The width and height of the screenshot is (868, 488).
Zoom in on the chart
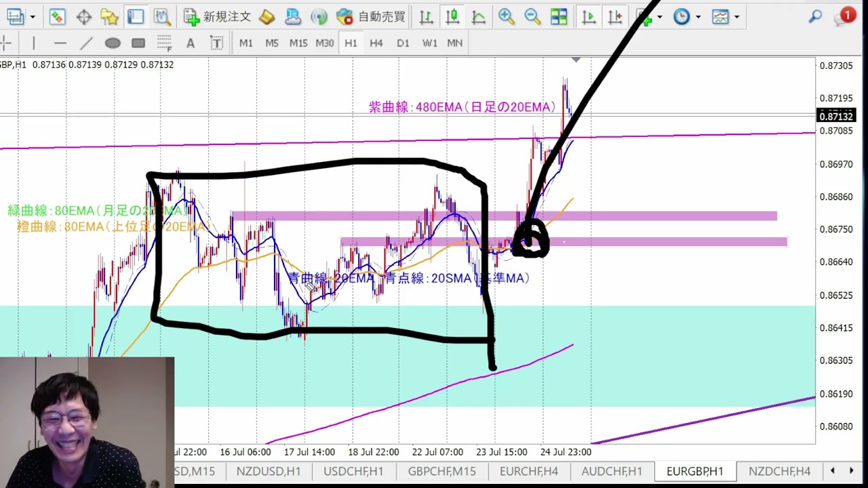pos(506,17)
